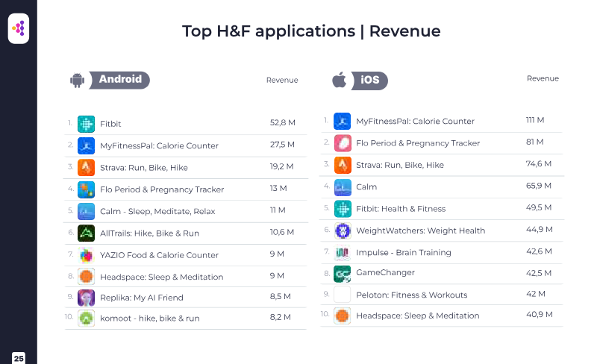Viewport: 597px width, 364px height.
Task: Click the komoot app icon
Action: coord(86,318)
